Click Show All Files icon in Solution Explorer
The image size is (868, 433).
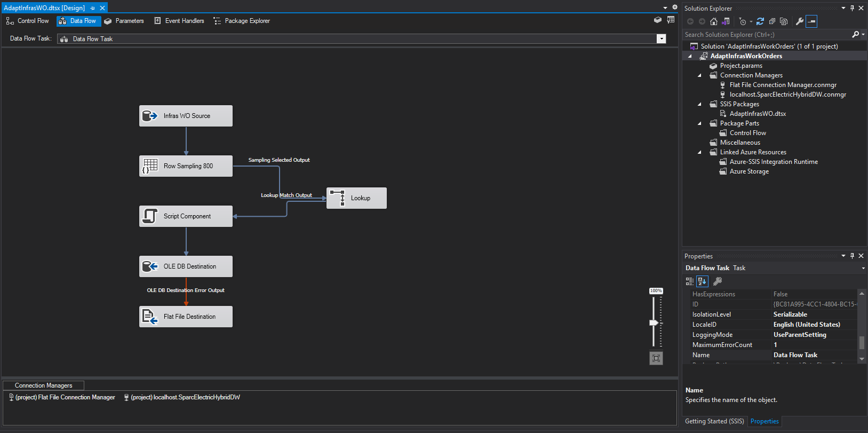coord(784,21)
